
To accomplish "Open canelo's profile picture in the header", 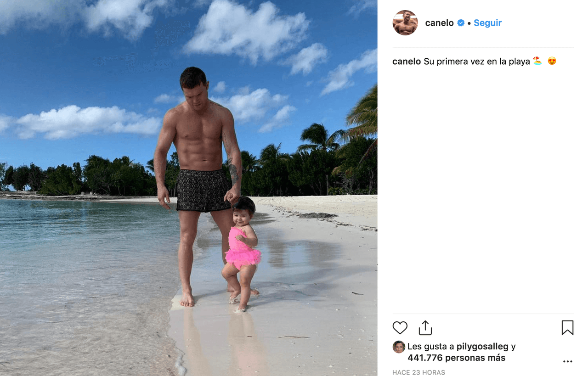I will pos(405,22).
